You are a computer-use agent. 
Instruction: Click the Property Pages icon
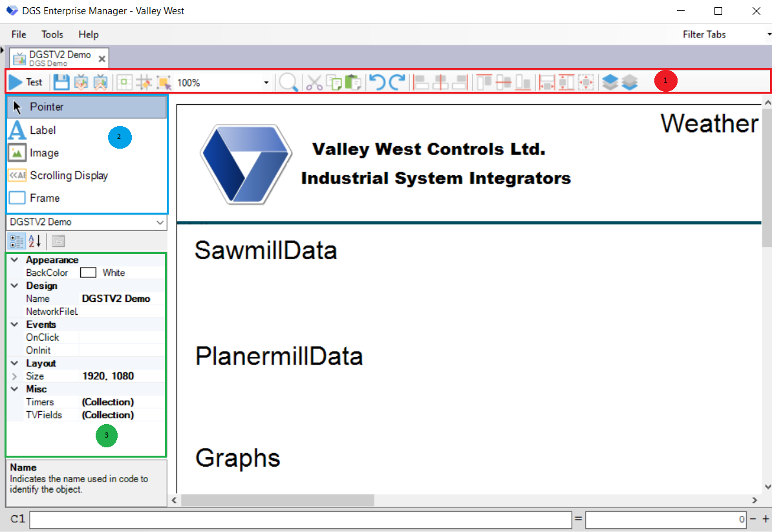(59, 241)
